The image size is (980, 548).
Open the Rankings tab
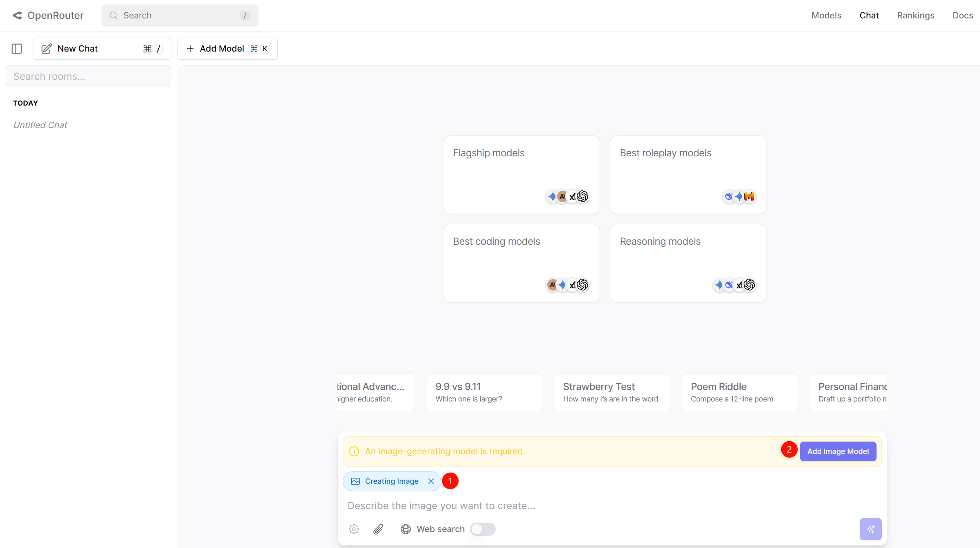915,16
